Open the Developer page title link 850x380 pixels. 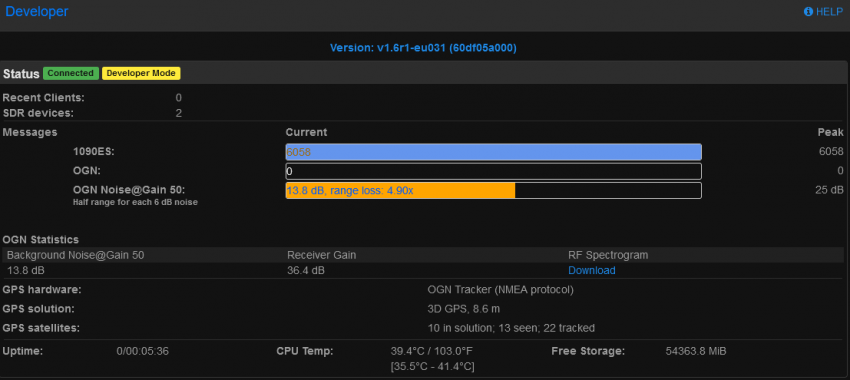click(x=37, y=11)
